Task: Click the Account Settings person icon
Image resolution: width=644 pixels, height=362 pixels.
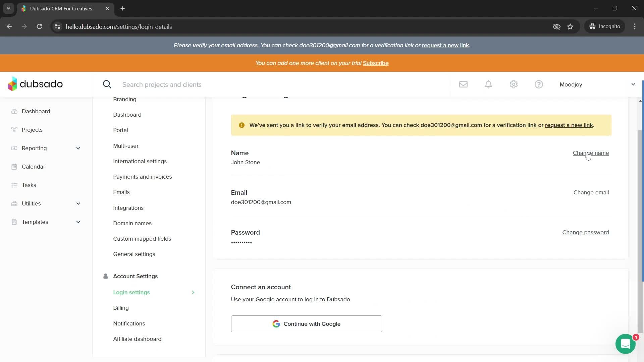Action: coord(106,276)
